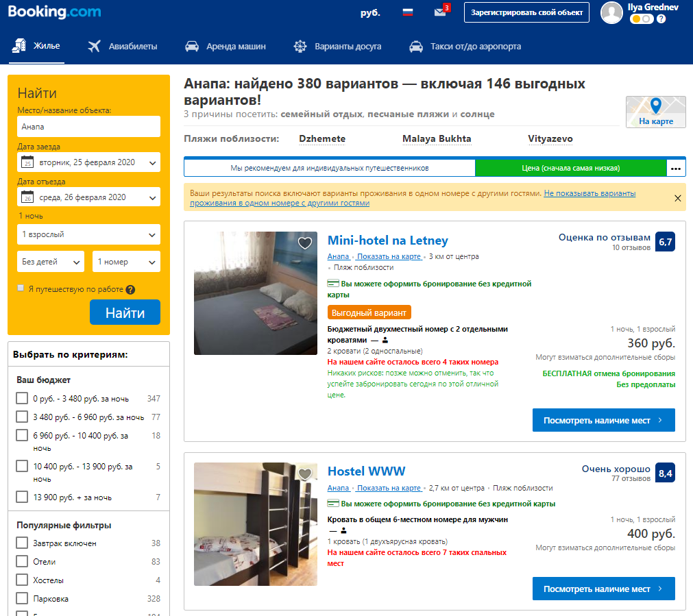Open the 1 взрослый adults dropdown
This screenshot has width=693, height=616.
89,234
